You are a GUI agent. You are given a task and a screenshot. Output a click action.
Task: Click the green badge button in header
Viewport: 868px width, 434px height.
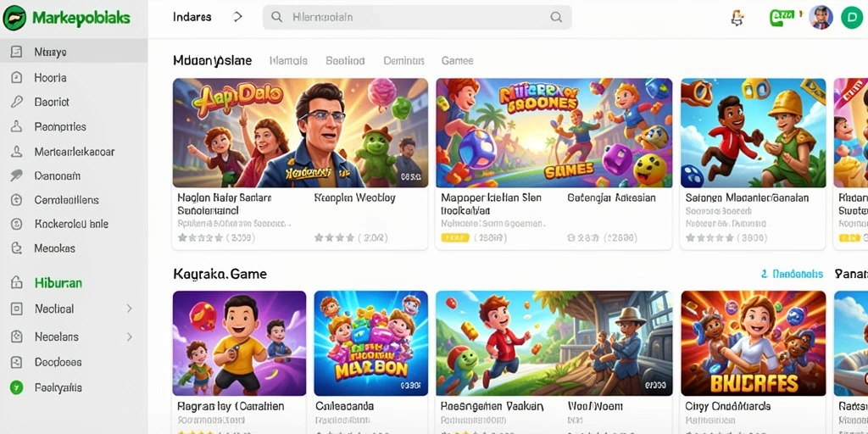[x=784, y=17]
